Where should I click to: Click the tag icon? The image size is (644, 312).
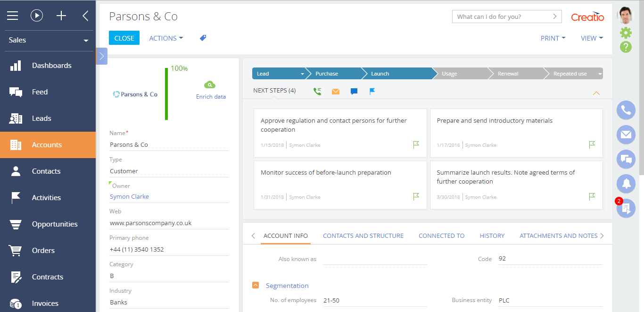[x=203, y=38]
